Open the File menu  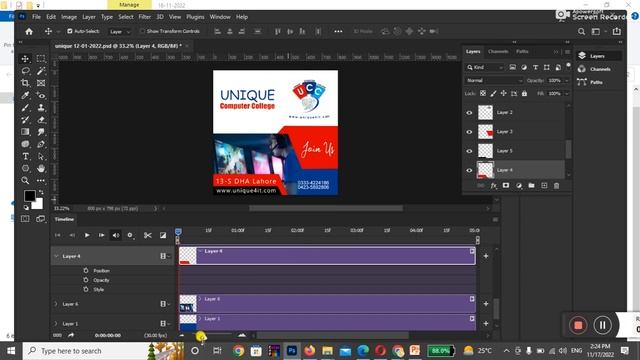pos(36,17)
